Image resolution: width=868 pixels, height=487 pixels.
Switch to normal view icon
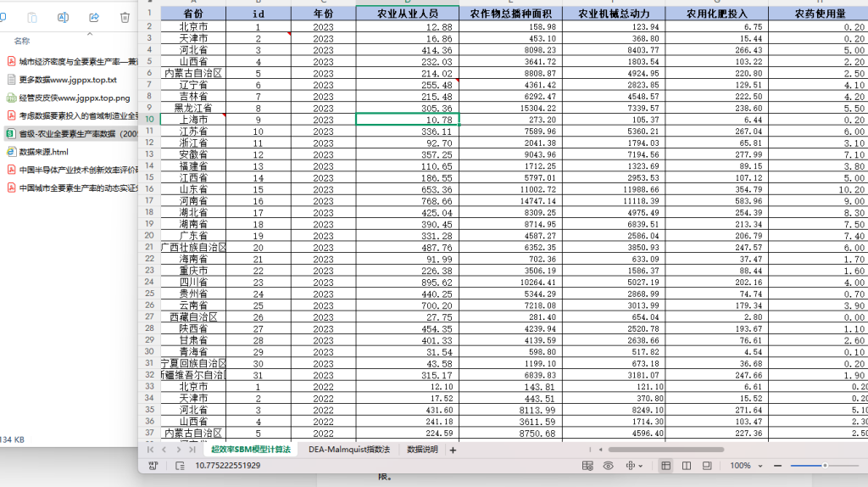[x=666, y=466]
